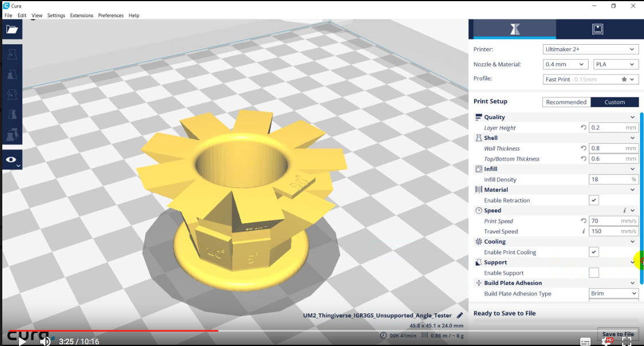
Task: Click the info icon beside Travel Speed
Action: pos(583,231)
